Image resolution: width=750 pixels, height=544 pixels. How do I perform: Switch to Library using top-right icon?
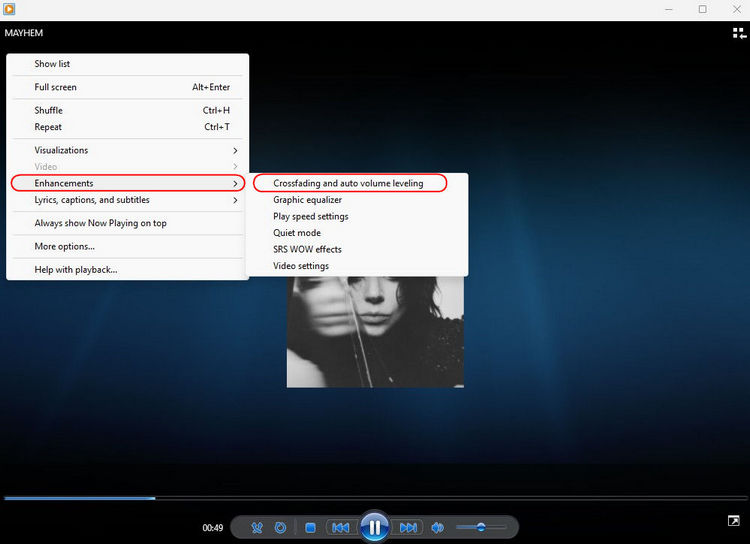pos(739,33)
